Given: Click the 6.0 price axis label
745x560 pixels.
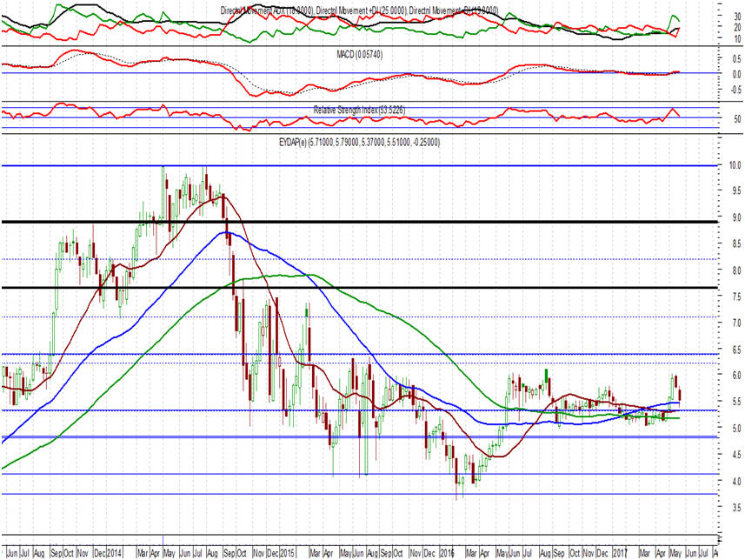Looking at the screenshot, I should [x=737, y=375].
